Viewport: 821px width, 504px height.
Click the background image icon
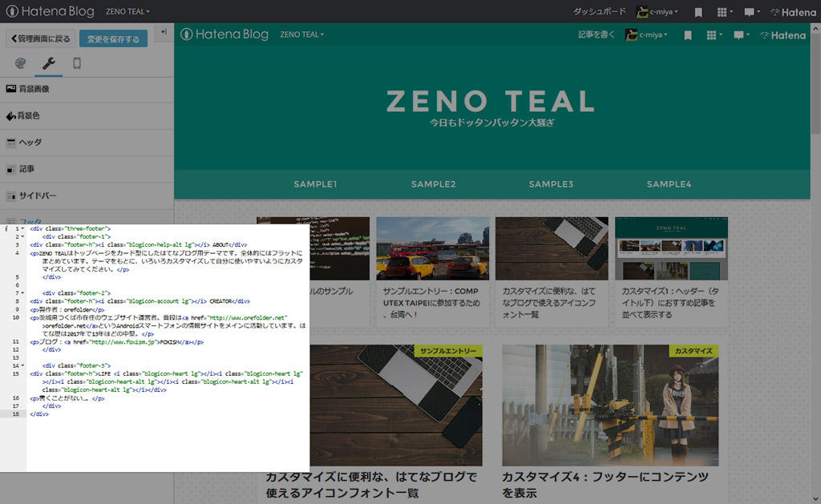click(x=11, y=89)
